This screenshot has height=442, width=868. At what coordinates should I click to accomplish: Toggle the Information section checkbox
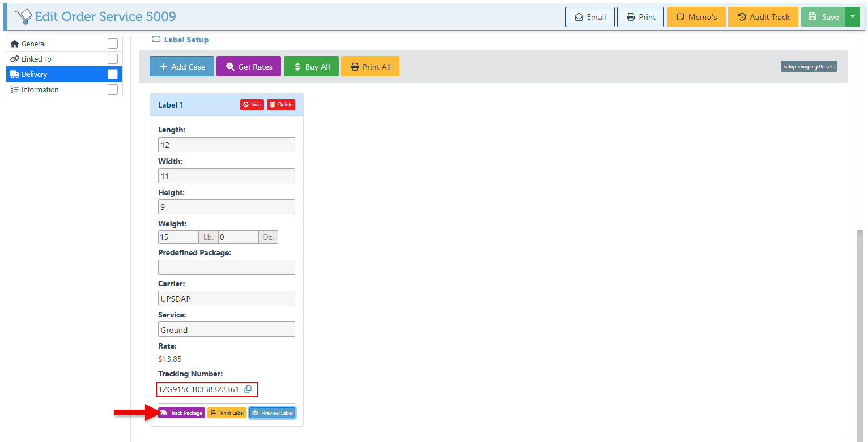tap(113, 89)
